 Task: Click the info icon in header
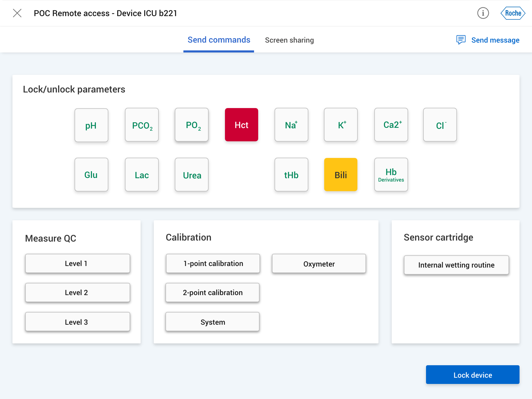coord(483,13)
